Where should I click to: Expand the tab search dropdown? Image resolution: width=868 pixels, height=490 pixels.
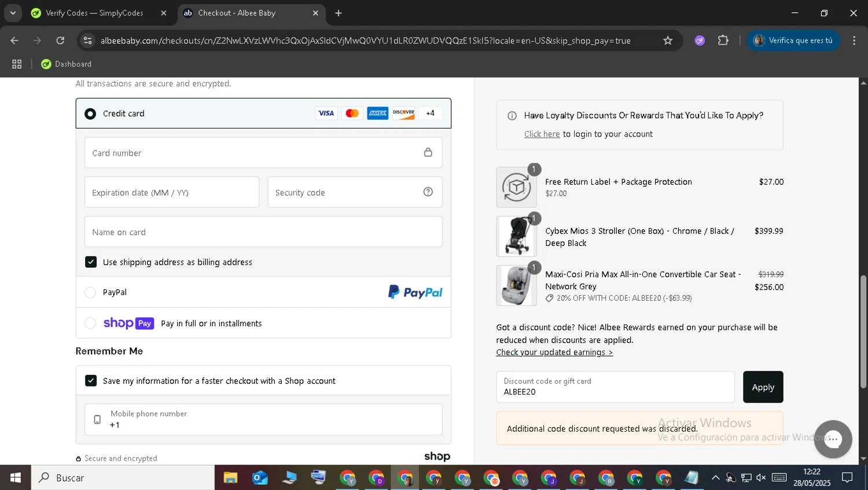click(13, 13)
